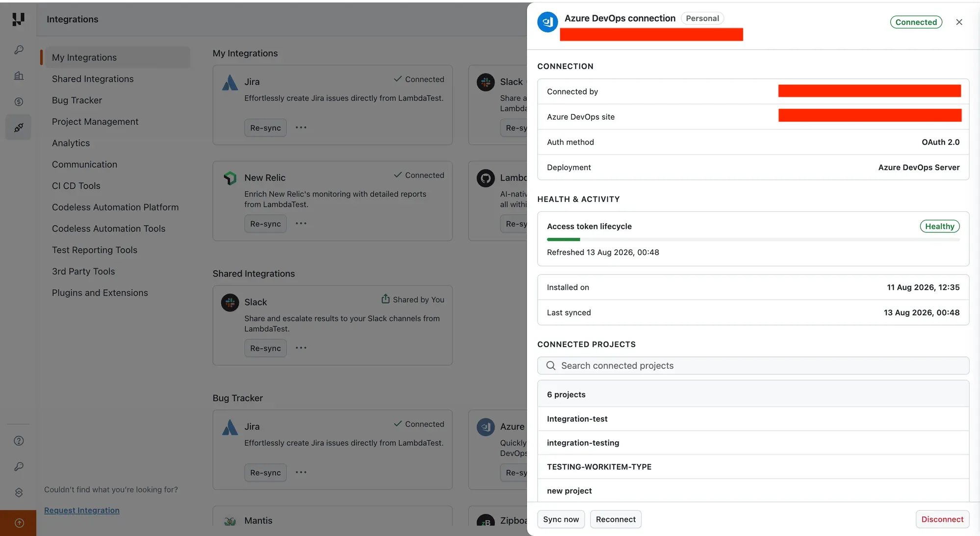The height and width of the screenshot is (536, 980).
Task: Click the Access token lifecycle progress bar
Action: [x=753, y=239]
